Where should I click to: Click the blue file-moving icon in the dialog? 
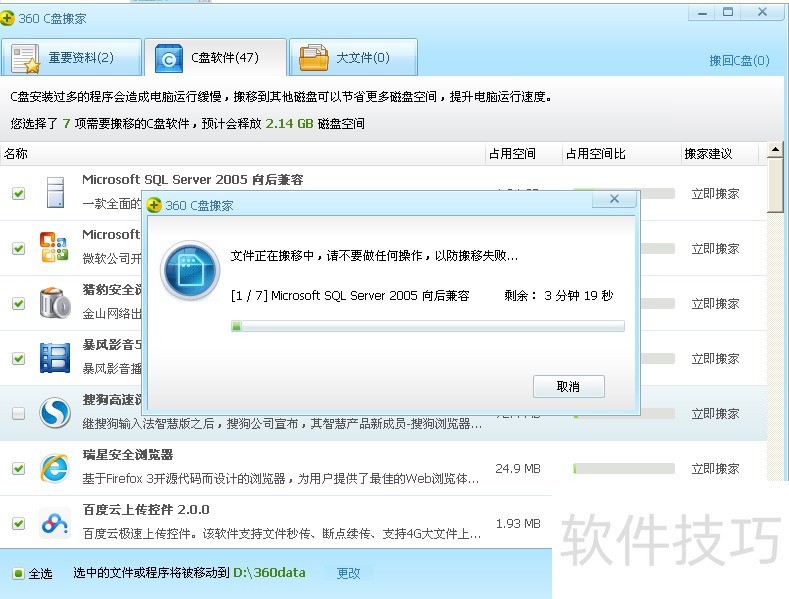pyautogui.click(x=189, y=269)
